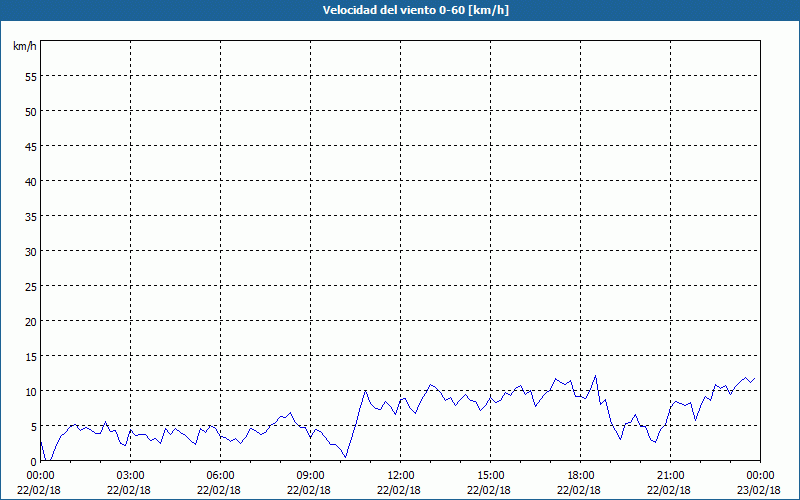Click the y-axis value 50
Screen dimensions: 800x500
31,111
